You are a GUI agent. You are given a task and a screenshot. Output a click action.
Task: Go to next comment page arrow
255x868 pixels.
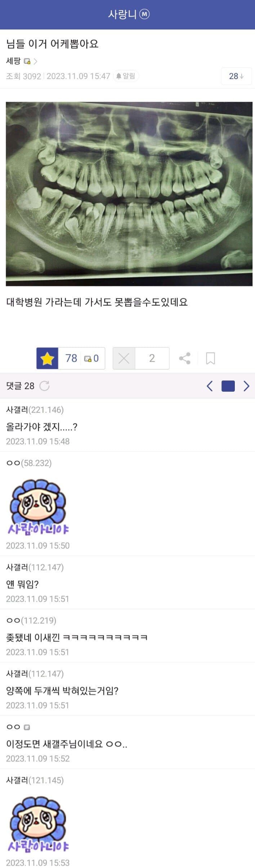(246, 386)
